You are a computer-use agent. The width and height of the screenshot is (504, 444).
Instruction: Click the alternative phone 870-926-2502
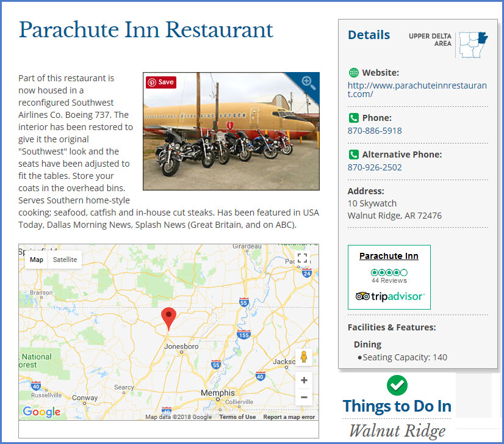[375, 167]
